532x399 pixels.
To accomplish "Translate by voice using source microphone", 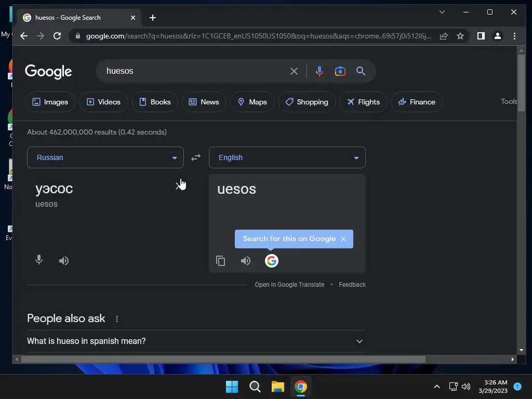I will (x=39, y=260).
